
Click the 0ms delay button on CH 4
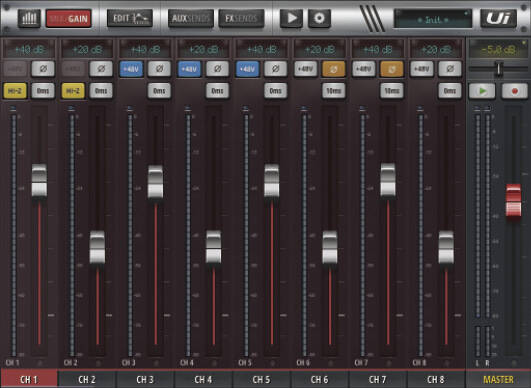[217, 91]
